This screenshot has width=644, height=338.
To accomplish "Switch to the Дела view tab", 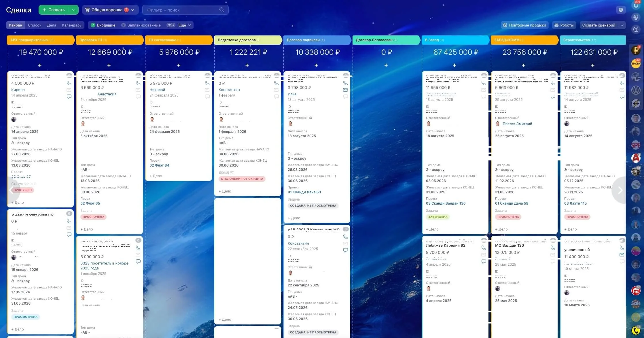I will pyautogui.click(x=52, y=25).
